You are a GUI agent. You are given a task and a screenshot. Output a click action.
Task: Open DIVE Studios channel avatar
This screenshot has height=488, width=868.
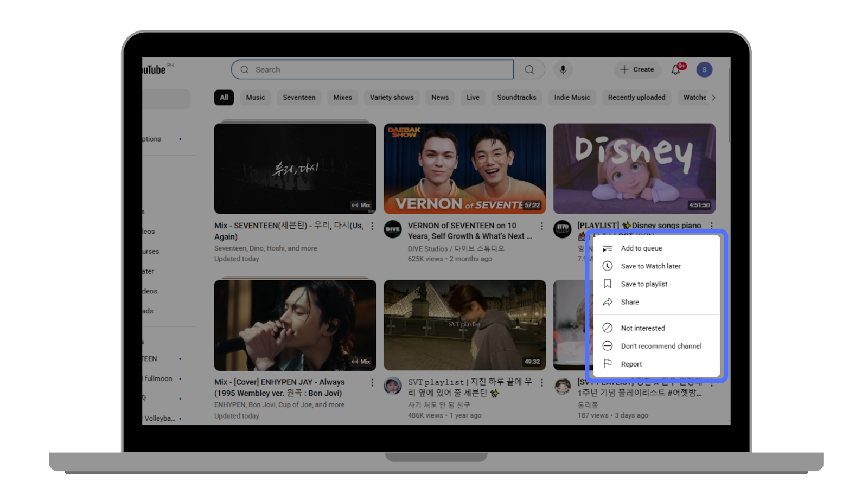(393, 229)
